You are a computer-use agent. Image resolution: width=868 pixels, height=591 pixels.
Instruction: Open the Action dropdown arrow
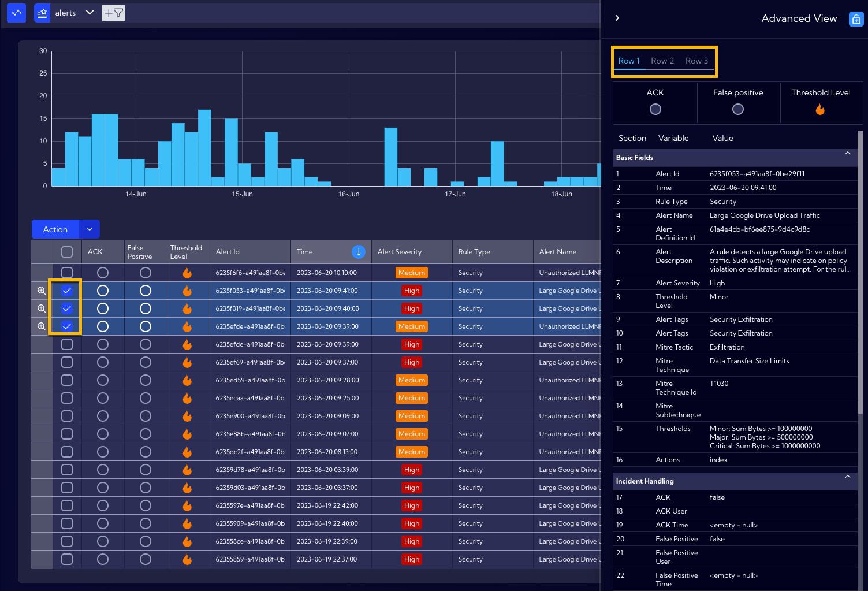click(x=90, y=229)
